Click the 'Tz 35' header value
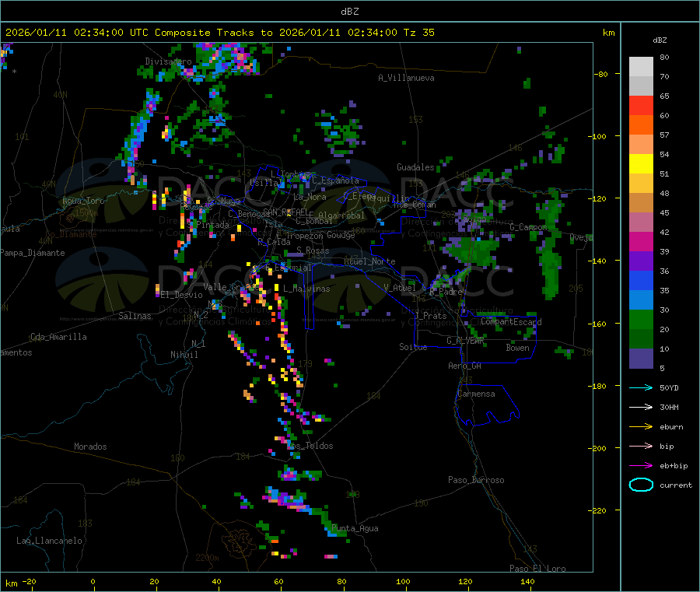This screenshot has width=700, height=592. click(x=418, y=33)
